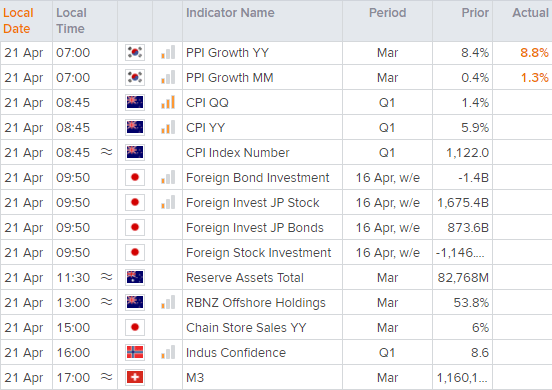Screen dimensions: 552x390
Task: Click the Prior column header
Action: [x=475, y=13]
